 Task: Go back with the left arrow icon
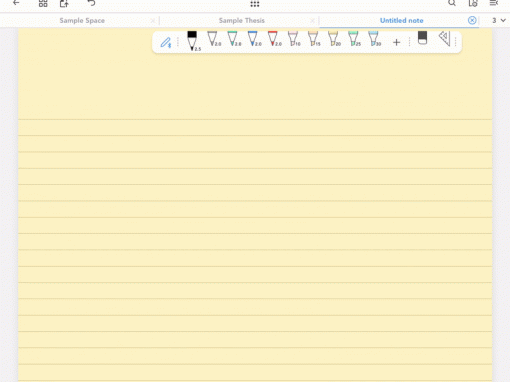click(16, 3)
